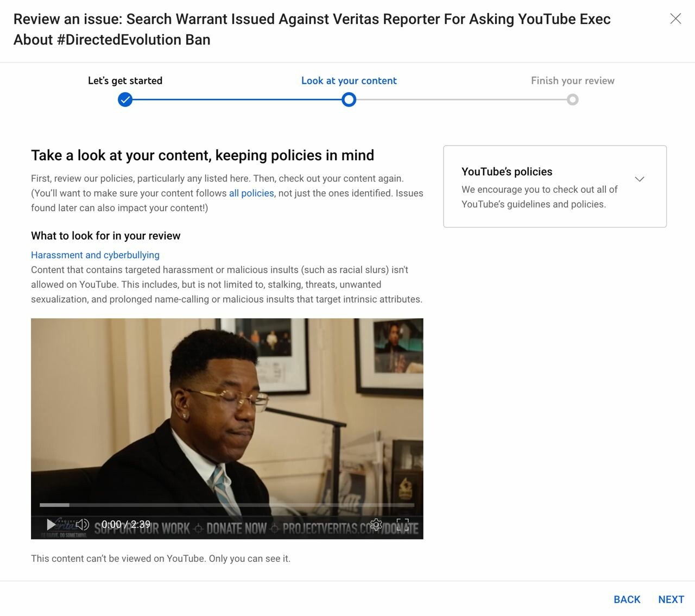Go to the NEXT step
This screenshot has width=695, height=616.
671,599
